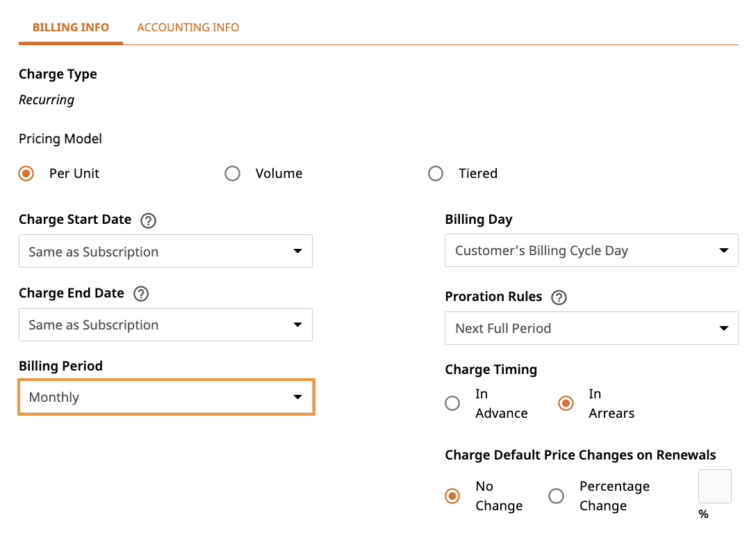Screen dimensions: 756x552
Task: Click the Recurring charge type text
Action: 47,100
